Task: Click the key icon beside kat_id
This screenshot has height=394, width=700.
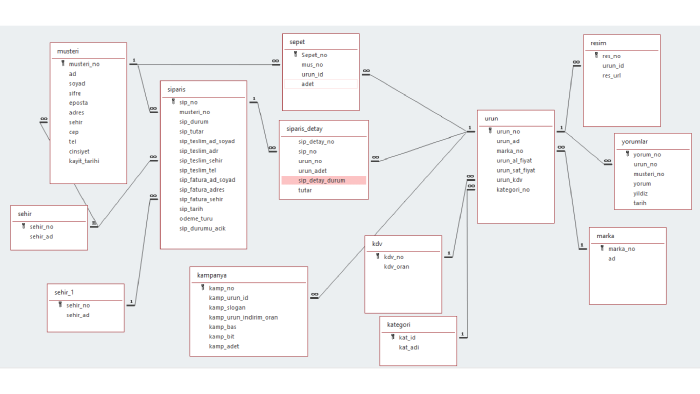Action: [x=393, y=337]
